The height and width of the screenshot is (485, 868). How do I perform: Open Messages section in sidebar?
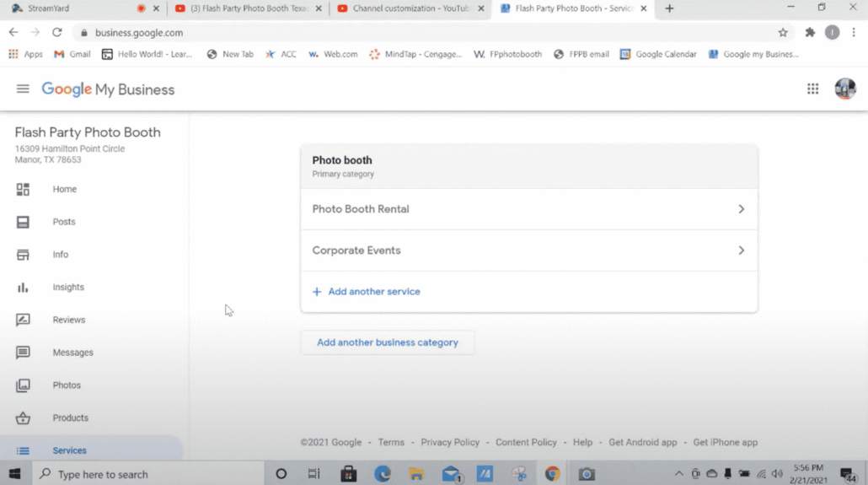pyautogui.click(x=72, y=353)
